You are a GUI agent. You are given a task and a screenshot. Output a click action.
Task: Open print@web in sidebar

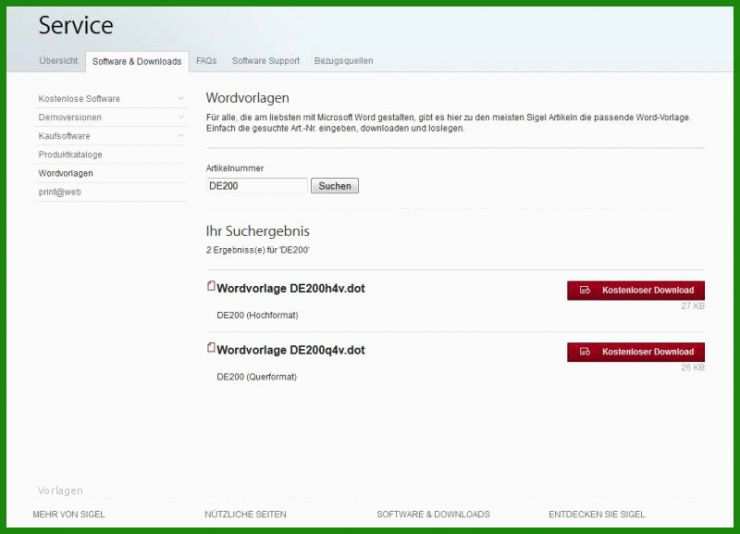[60, 192]
